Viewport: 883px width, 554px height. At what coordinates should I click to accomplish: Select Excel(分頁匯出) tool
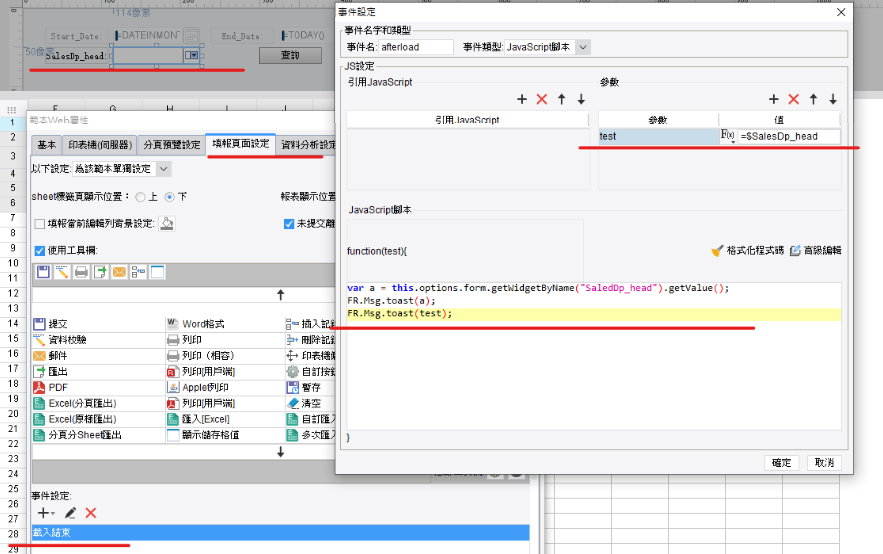point(75,403)
